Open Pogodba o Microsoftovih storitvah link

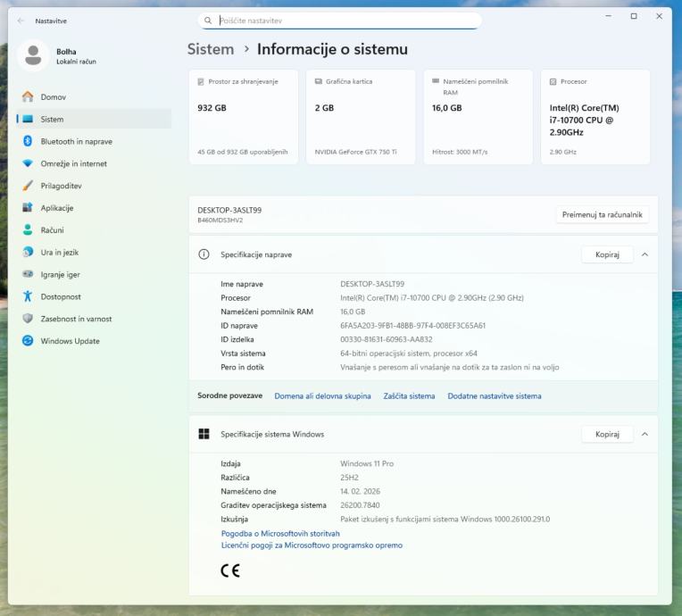[x=280, y=533]
